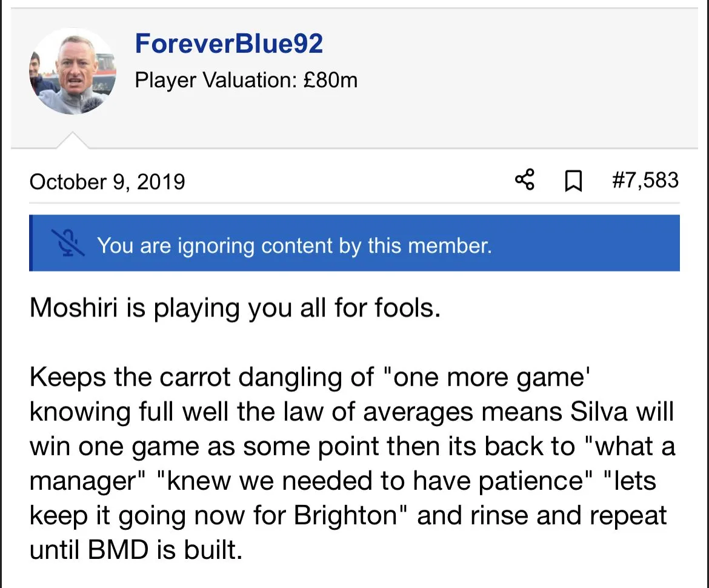Screen dimensions: 709x588
Task: Open ForeverBlue92's avatar picture
Action: pos(72,71)
